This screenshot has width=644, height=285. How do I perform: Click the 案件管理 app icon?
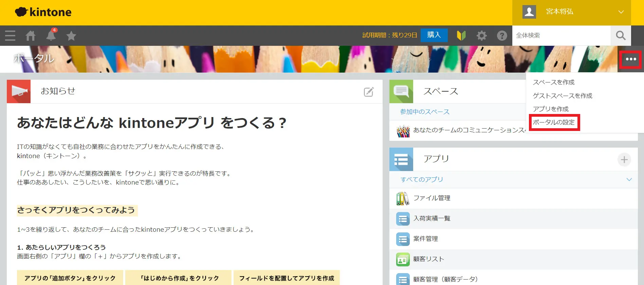click(403, 239)
